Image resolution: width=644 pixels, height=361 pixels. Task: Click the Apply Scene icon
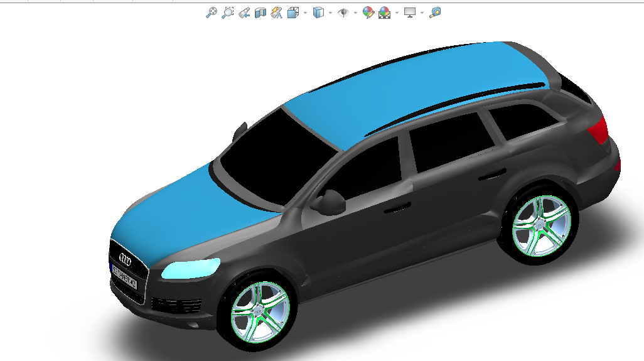tap(384, 13)
